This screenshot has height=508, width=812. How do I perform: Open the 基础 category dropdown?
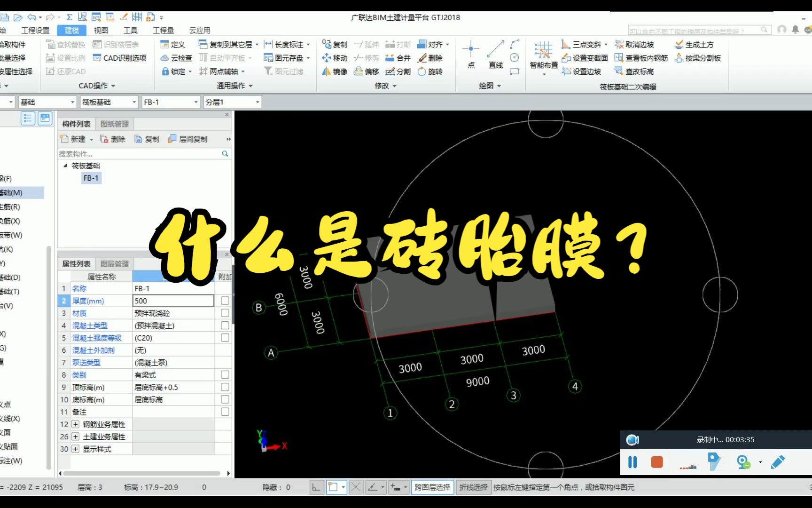[x=47, y=102]
